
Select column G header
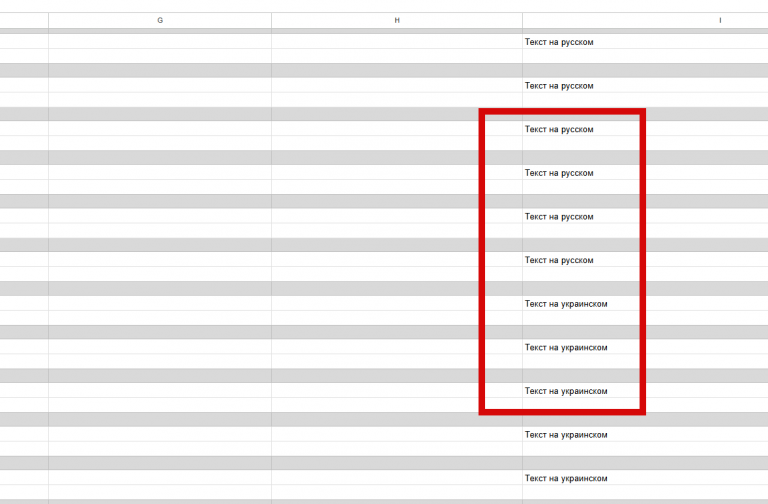[x=160, y=21]
